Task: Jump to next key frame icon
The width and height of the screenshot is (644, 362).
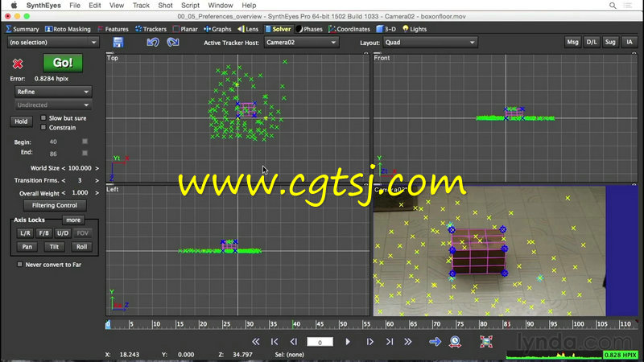Action: point(390,341)
